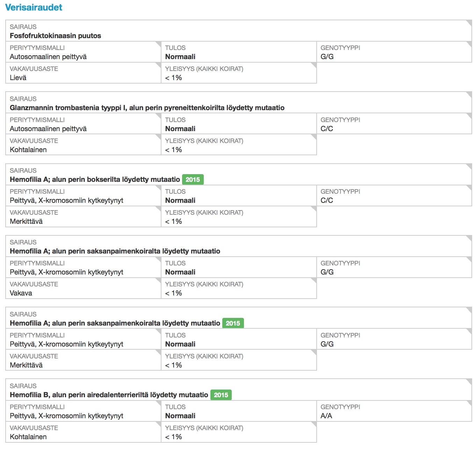Screen dimensions: 476x449
Task: Expand Autosomaalinen peittyvä info for Fosfofruktokinaasin puutos
Action: click(x=158, y=44)
